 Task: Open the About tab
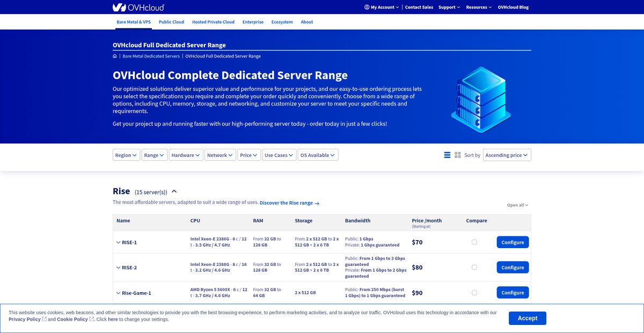307,22
